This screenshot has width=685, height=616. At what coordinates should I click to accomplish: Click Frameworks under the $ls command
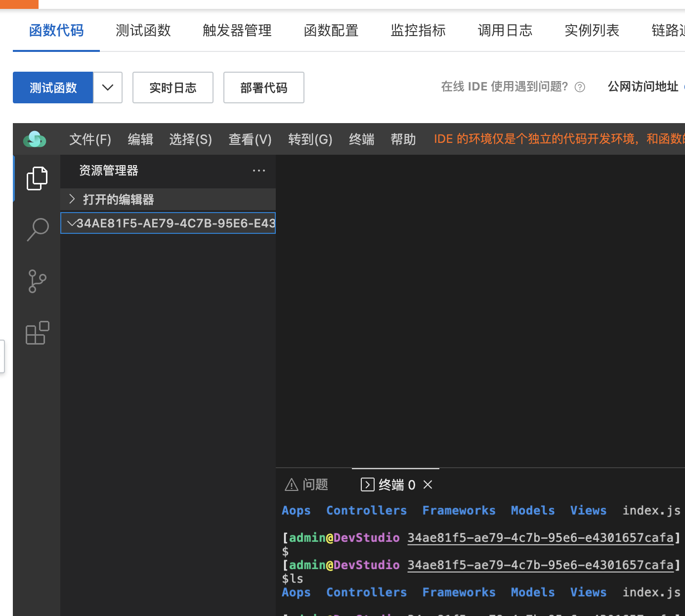[x=459, y=592]
